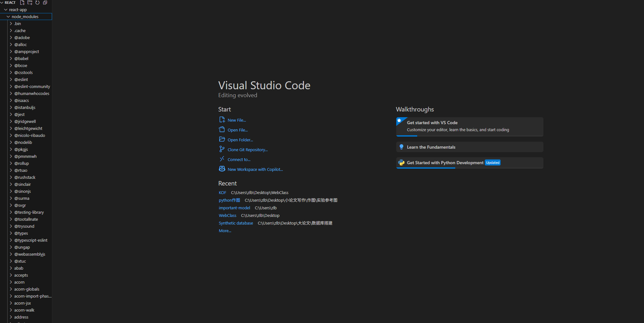Select the @rushstack folder row
This screenshot has width=644, height=323.
(x=26, y=177)
